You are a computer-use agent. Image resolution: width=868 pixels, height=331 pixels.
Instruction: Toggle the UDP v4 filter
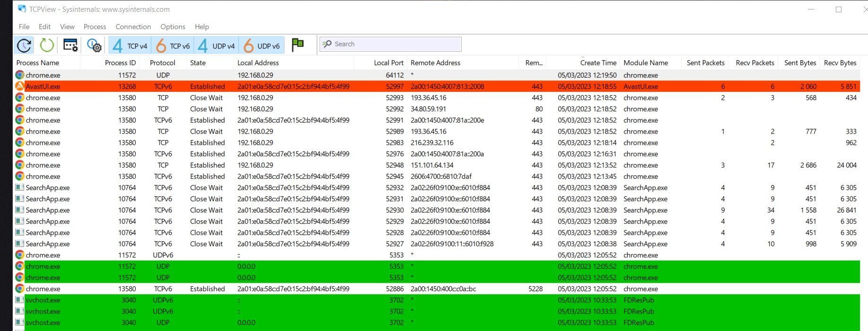(216, 45)
